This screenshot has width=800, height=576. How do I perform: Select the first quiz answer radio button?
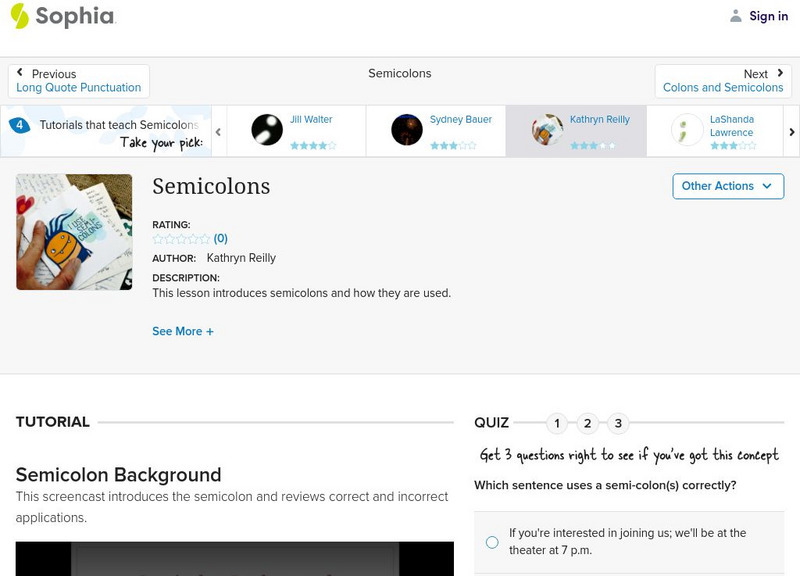[x=492, y=542]
